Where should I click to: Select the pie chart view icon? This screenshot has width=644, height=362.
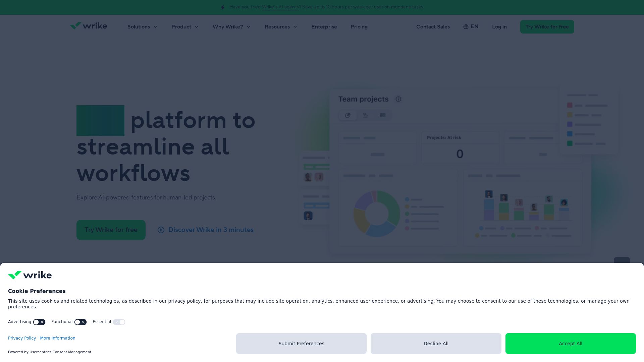click(348, 115)
